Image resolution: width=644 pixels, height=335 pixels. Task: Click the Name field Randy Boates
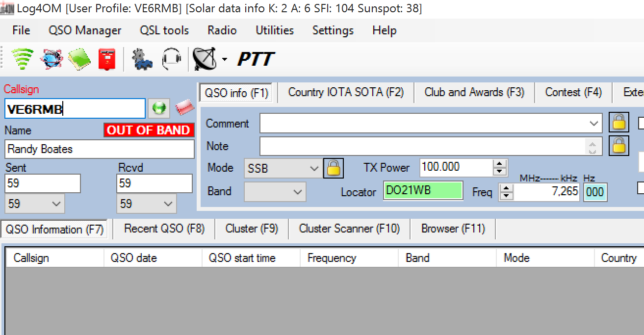(x=100, y=149)
